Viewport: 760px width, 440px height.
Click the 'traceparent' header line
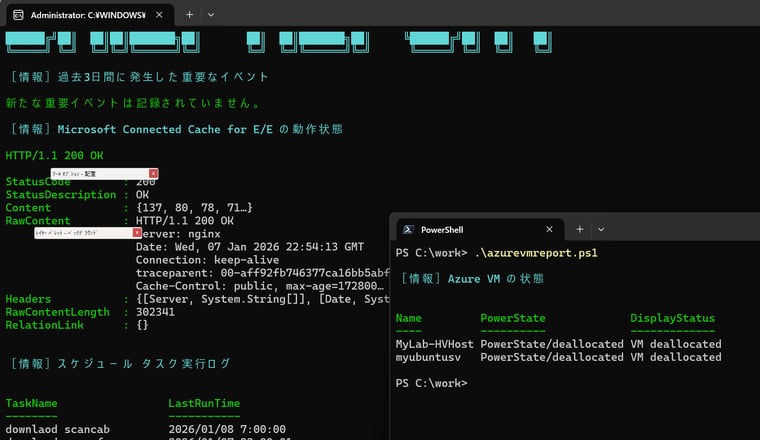coord(262,273)
